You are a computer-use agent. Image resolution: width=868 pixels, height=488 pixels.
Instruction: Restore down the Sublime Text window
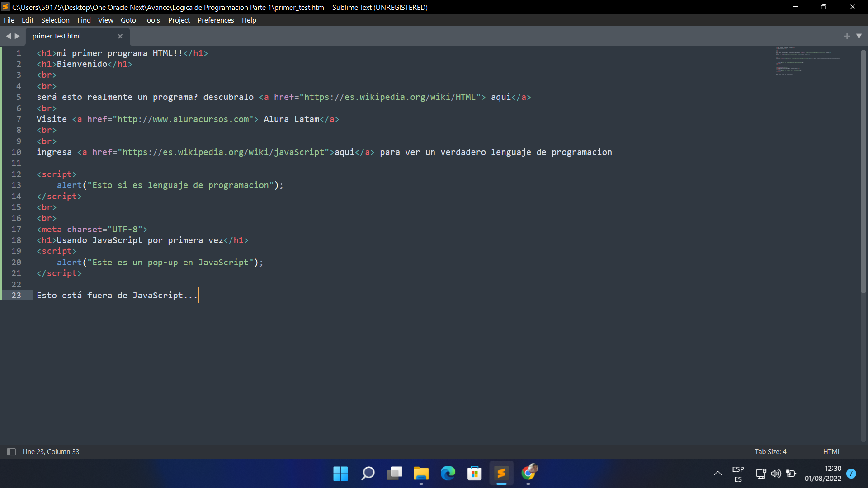click(824, 7)
